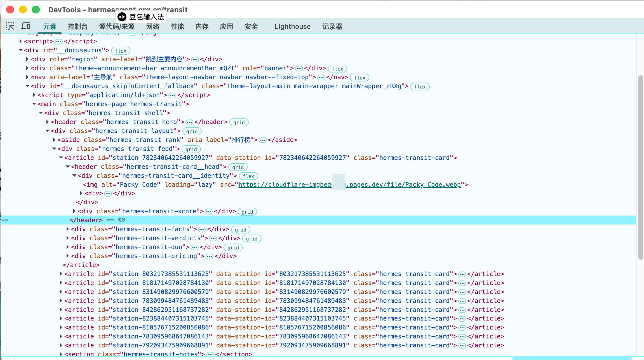The image size is (644, 360).
Task: Click the vertical scrollbar thumb
Action: (x=641, y=167)
